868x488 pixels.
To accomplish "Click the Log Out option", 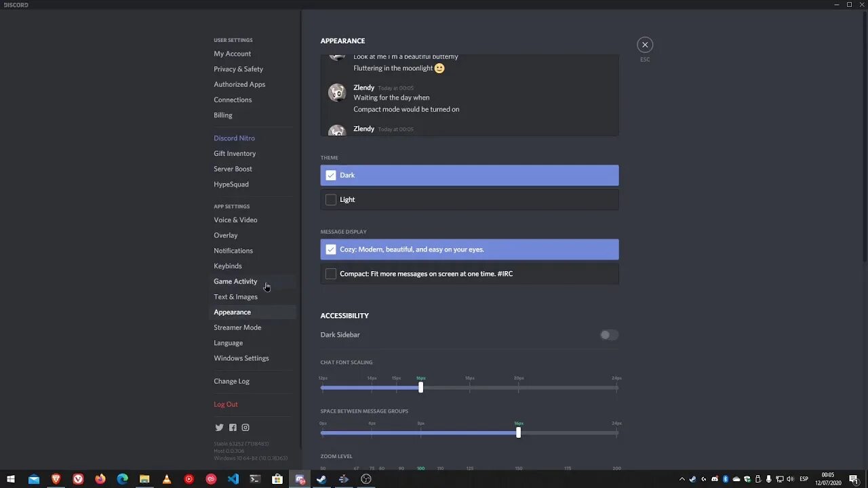I will point(226,404).
